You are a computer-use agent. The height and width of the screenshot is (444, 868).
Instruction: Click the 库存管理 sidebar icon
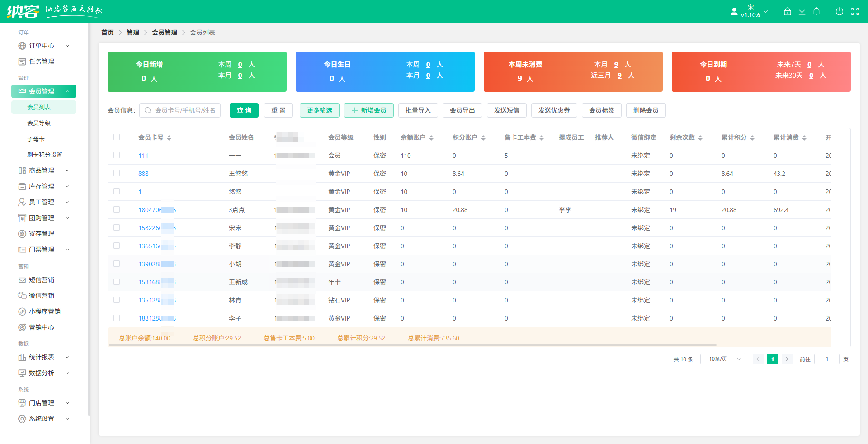(22, 186)
